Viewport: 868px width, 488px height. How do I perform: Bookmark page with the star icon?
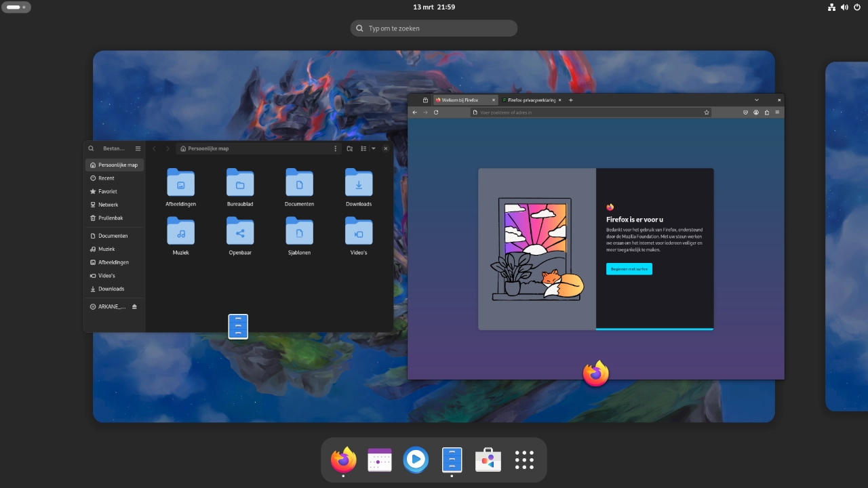(x=706, y=113)
